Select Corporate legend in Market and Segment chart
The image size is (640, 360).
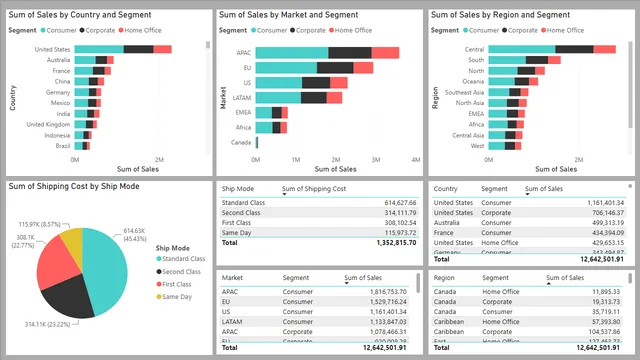308,30
